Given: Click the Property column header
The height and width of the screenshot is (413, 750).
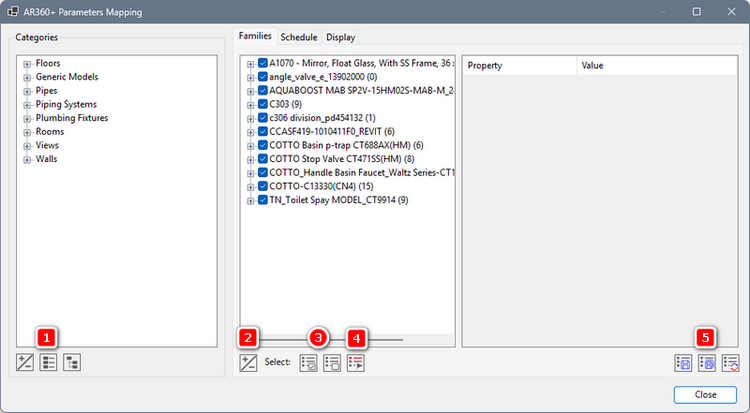Looking at the screenshot, I should [x=520, y=66].
